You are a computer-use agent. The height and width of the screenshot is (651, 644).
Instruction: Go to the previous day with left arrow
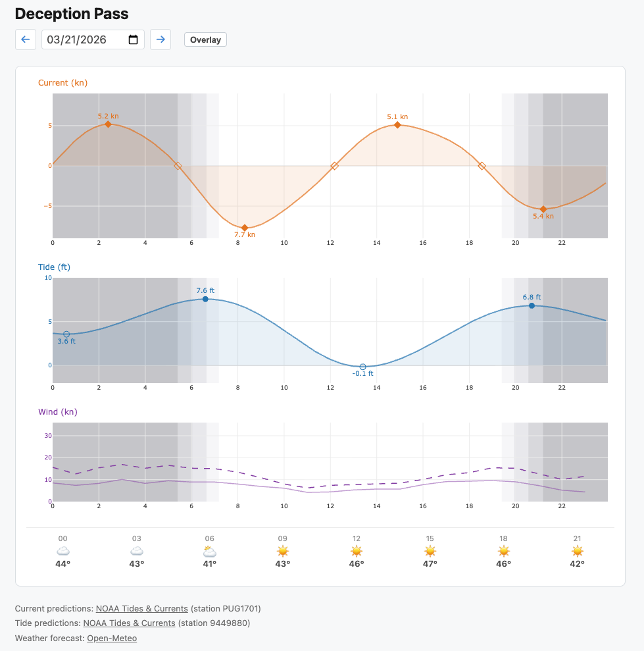coord(25,39)
